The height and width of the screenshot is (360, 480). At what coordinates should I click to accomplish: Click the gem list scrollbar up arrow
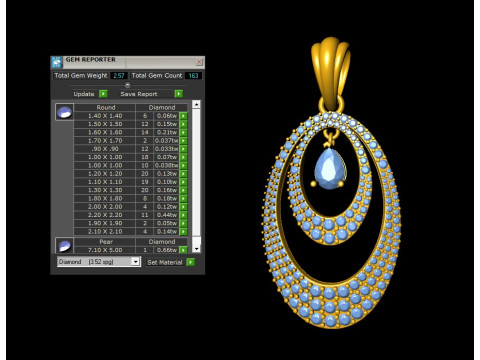pyautogui.click(x=196, y=104)
